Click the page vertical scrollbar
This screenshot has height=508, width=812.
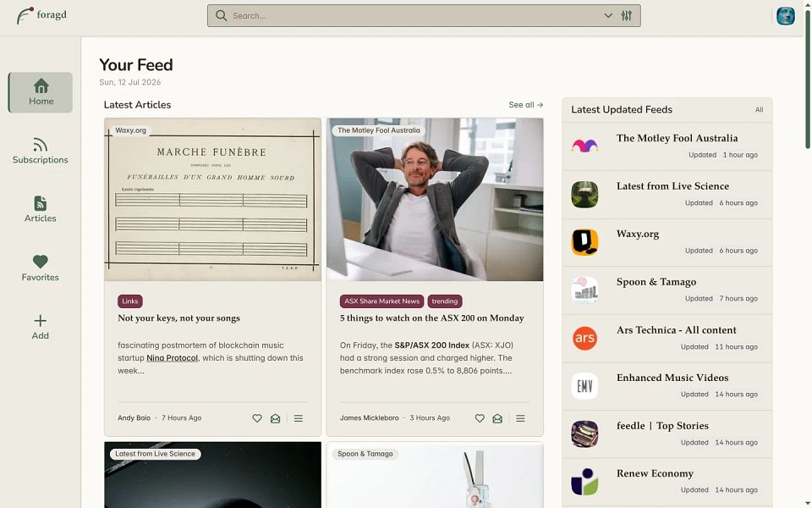[807, 78]
